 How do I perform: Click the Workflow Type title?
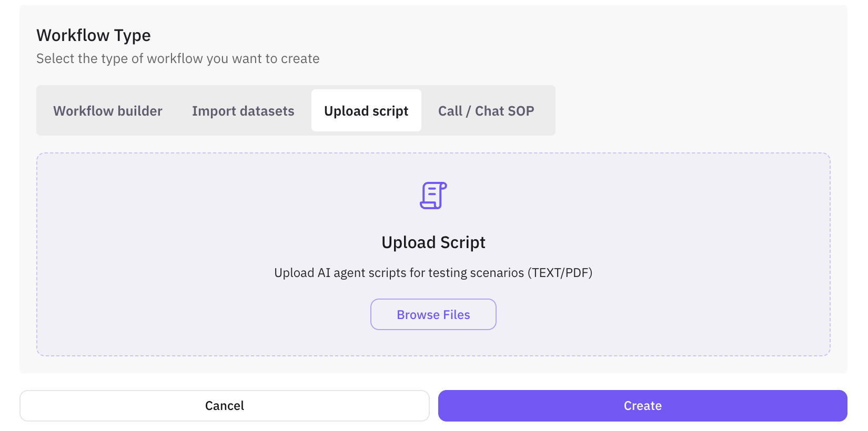(93, 35)
